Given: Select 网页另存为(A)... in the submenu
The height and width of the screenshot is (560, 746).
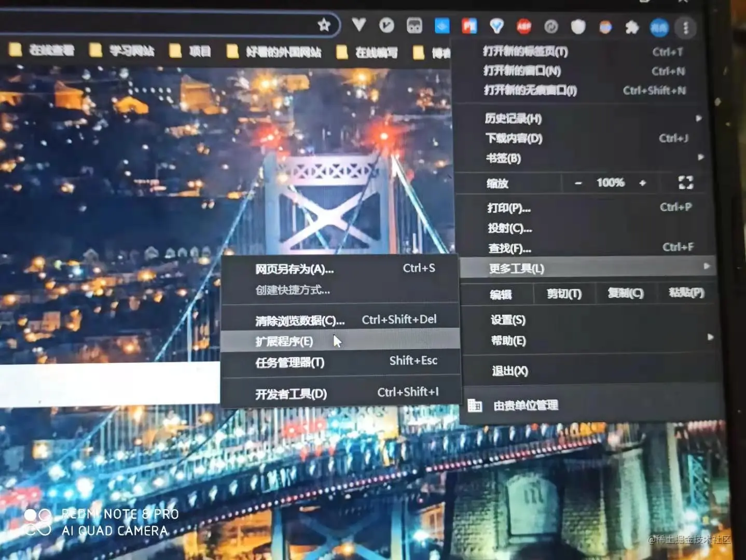Looking at the screenshot, I should pyautogui.click(x=340, y=269).
